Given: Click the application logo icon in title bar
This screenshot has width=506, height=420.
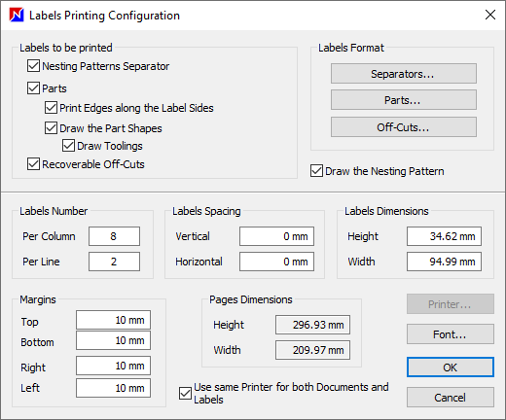Looking at the screenshot, I should 17,15.
